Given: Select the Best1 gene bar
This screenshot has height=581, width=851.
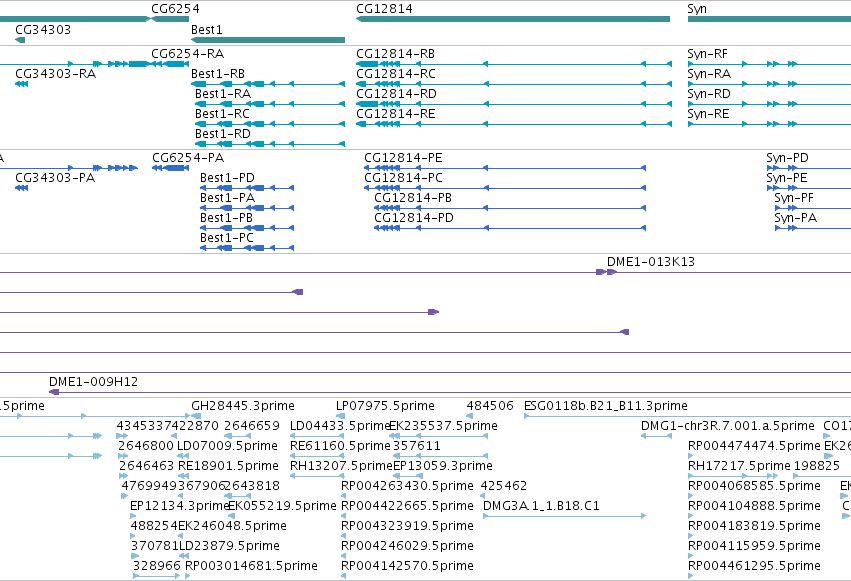Looking at the screenshot, I should [x=268, y=40].
